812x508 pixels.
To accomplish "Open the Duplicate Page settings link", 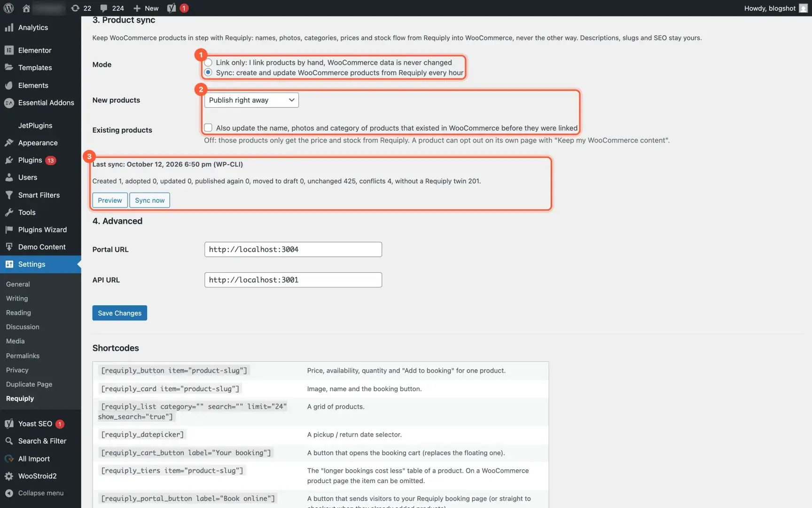I will (x=29, y=384).
